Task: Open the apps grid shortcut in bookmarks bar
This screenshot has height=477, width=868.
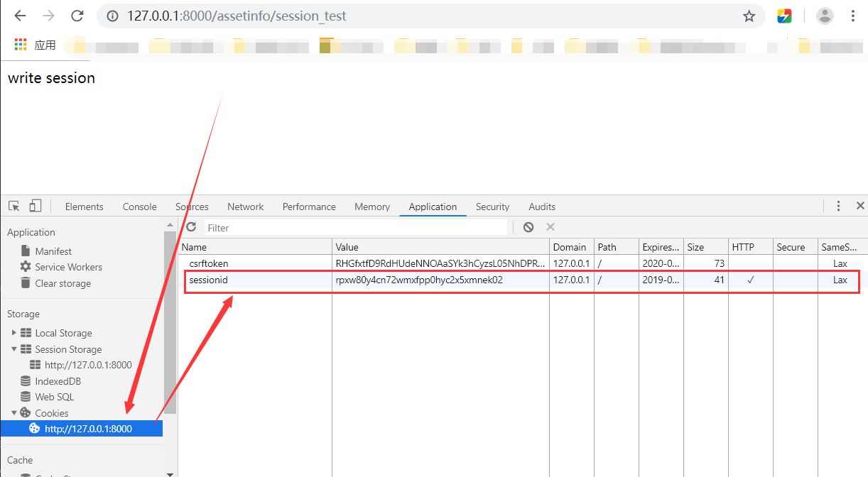Action: (x=21, y=45)
